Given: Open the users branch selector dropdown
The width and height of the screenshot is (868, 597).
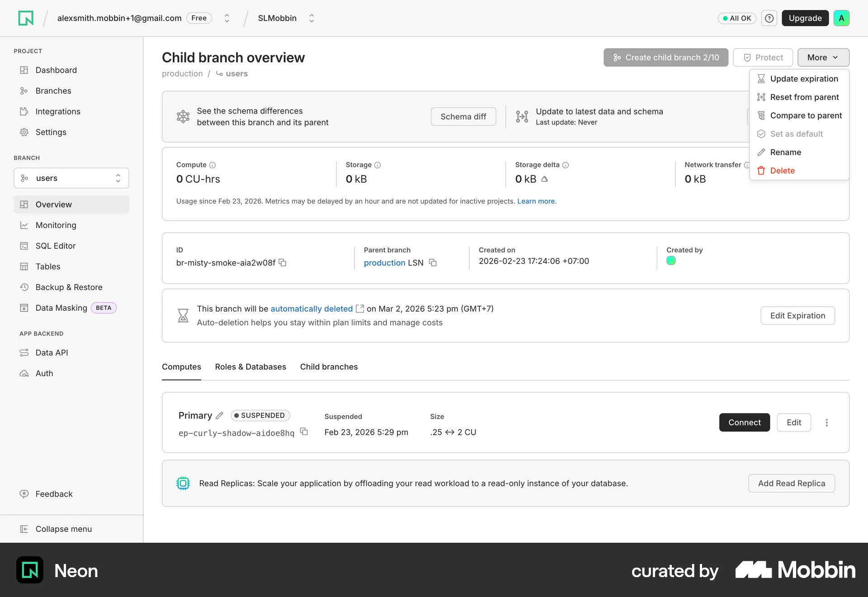Looking at the screenshot, I should [x=71, y=178].
